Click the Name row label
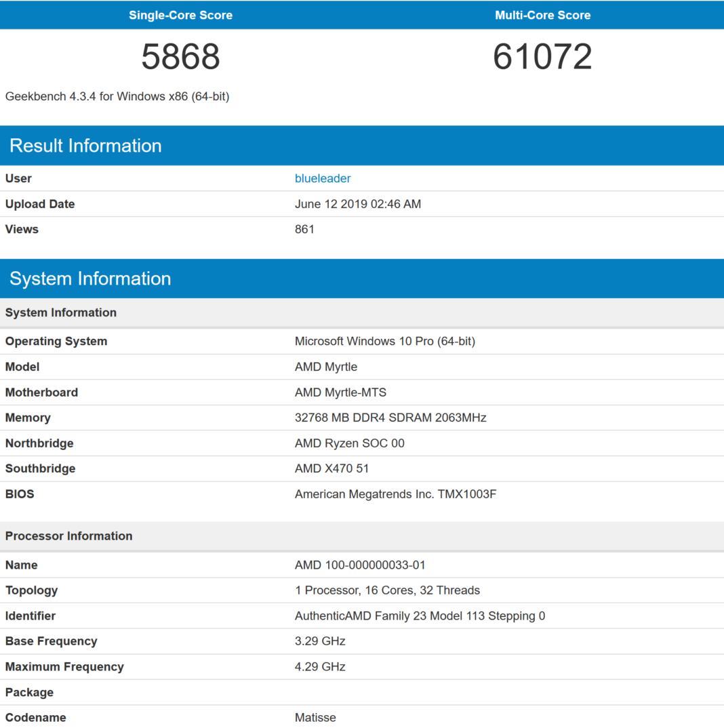 click(x=22, y=565)
